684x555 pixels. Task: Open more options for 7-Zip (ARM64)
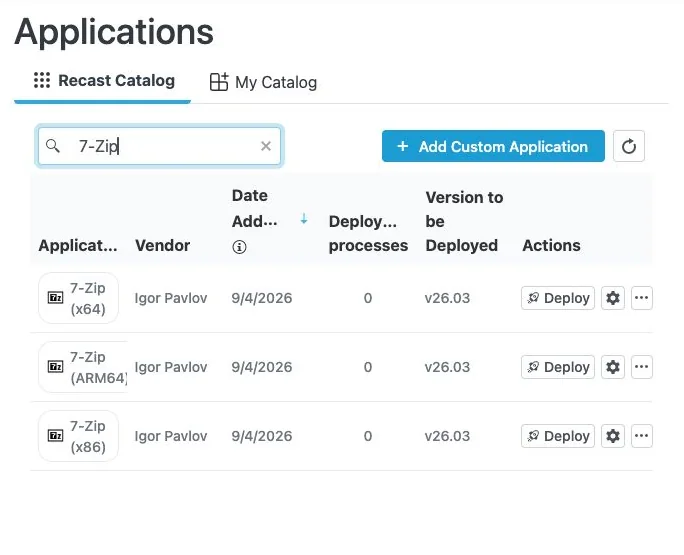coord(641,367)
